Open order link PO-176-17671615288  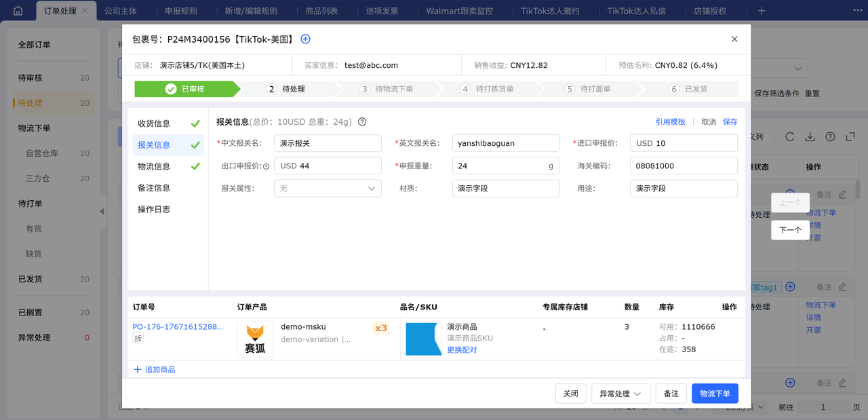[178, 327]
